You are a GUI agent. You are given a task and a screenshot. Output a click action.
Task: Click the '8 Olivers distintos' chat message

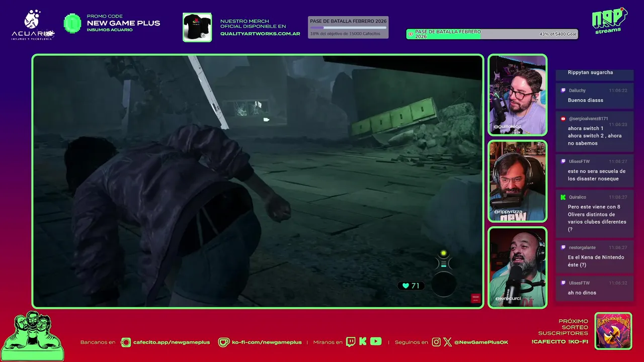597,218
